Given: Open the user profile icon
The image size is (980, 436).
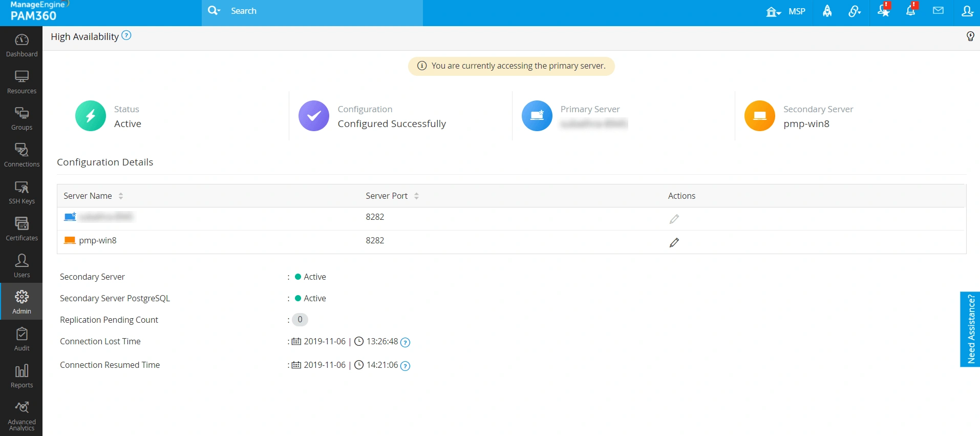Looking at the screenshot, I should click(967, 11).
